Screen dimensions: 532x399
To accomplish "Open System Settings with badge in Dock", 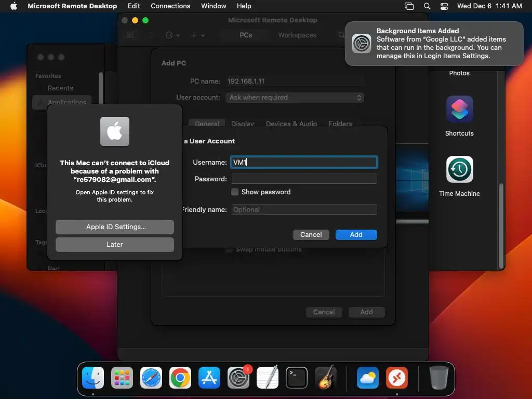I will coord(238,378).
